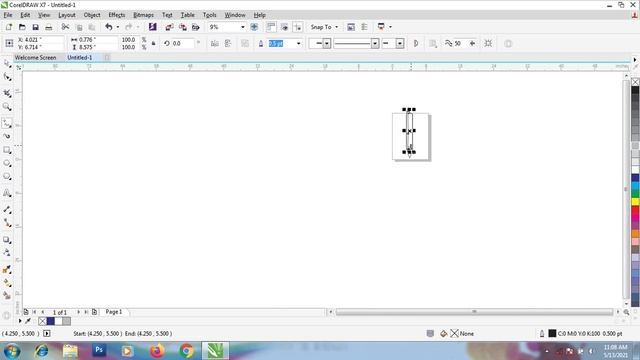The height and width of the screenshot is (360, 640).
Task: Click the red color swatch in palette
Action: 635,210
